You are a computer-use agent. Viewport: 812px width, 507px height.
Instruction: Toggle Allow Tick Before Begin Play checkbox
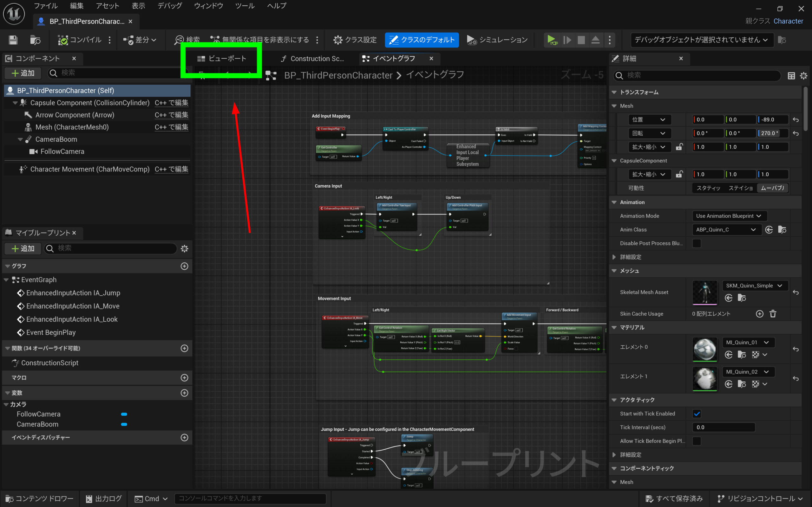697,441
